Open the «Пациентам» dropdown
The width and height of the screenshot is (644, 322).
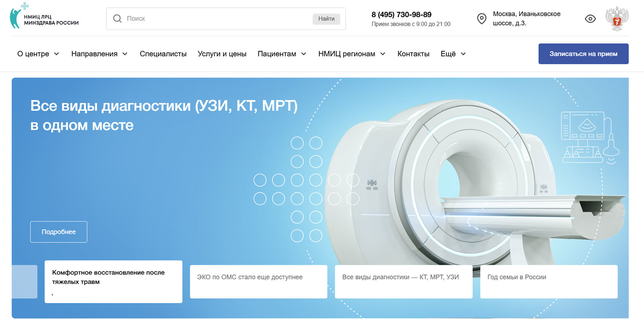[282, 54]
